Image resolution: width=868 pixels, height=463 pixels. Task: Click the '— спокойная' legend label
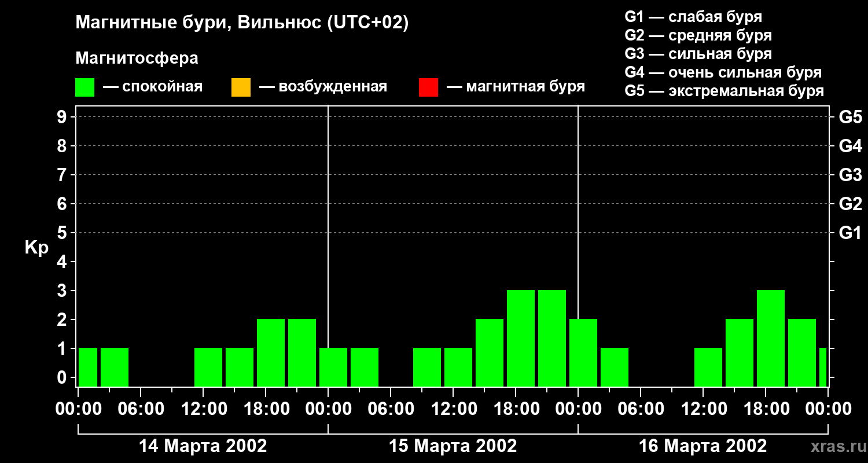point(153,87)
